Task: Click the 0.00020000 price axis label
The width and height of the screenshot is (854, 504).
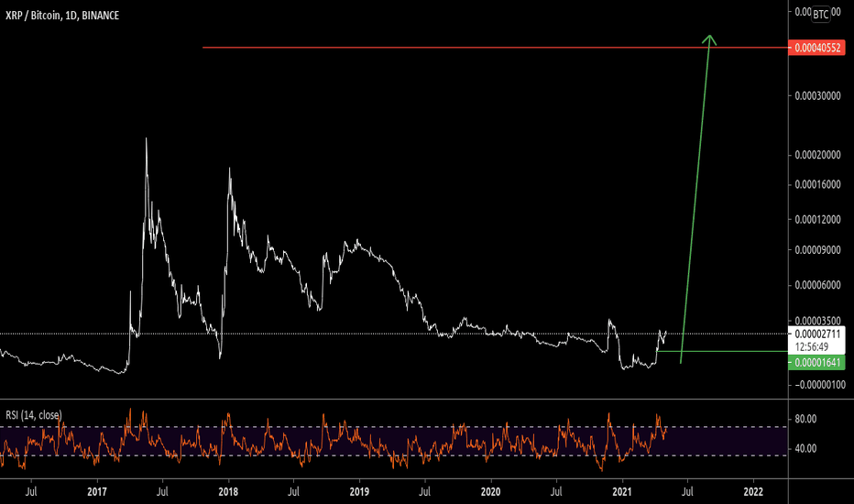Action: click(817, 155)
